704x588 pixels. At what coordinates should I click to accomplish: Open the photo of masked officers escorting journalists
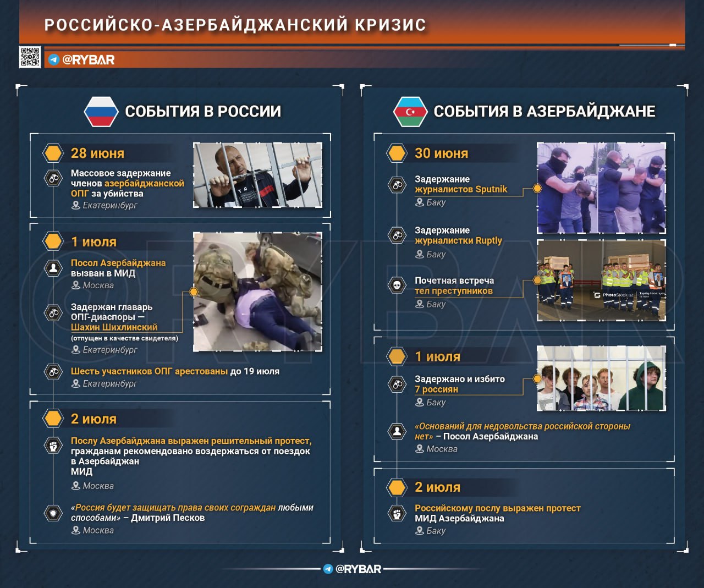tap(601, 188)
